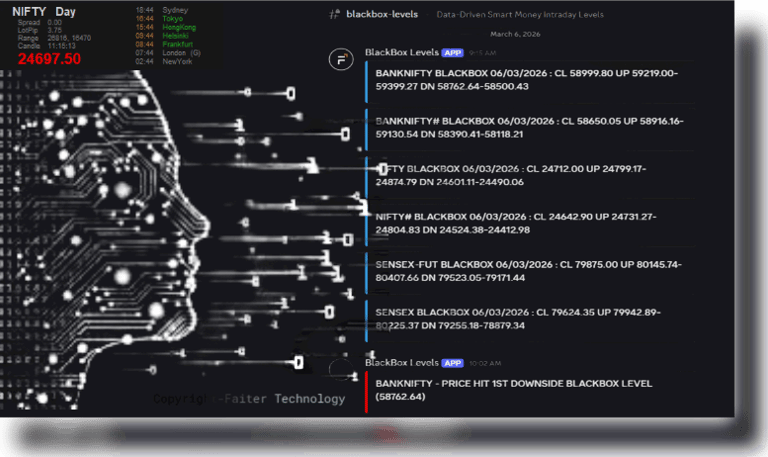Click the LotPip 3.75 row
The height and width of the screenshot is (457, 768).
[x=40, y=30]
